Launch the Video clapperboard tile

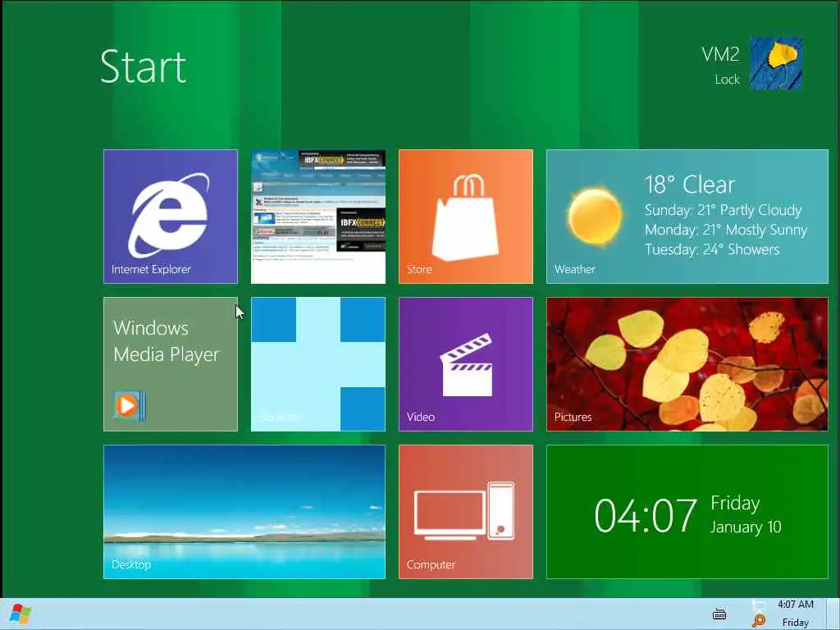coord(466,363)
